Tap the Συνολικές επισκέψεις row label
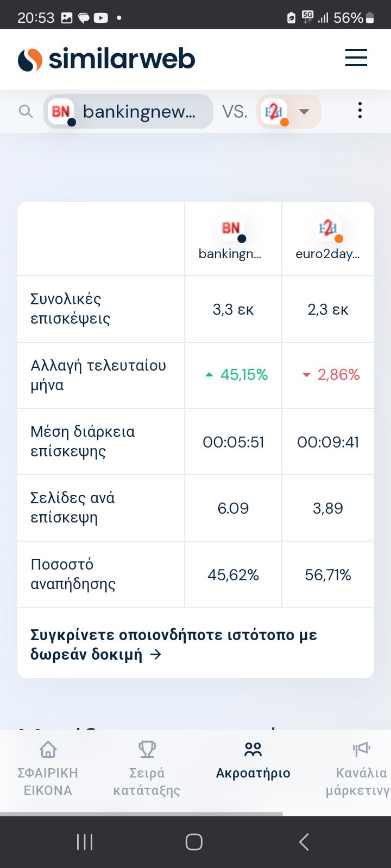The height and width of the screenshot is (868, 391). [x=71, y=309]
